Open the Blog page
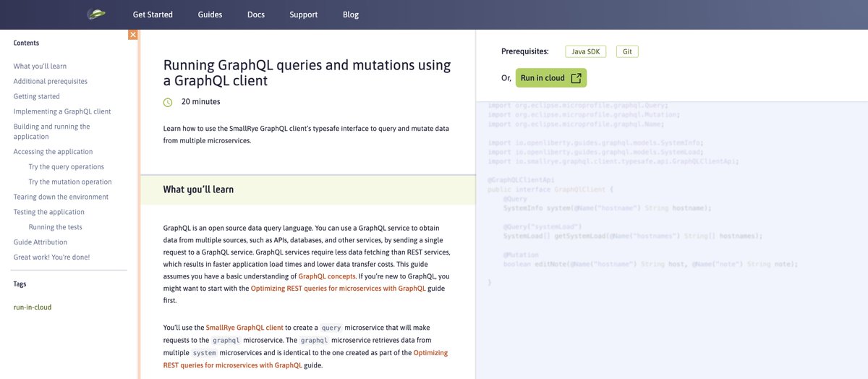This screenshot has width=868, height=379. (x=351, y=14)
